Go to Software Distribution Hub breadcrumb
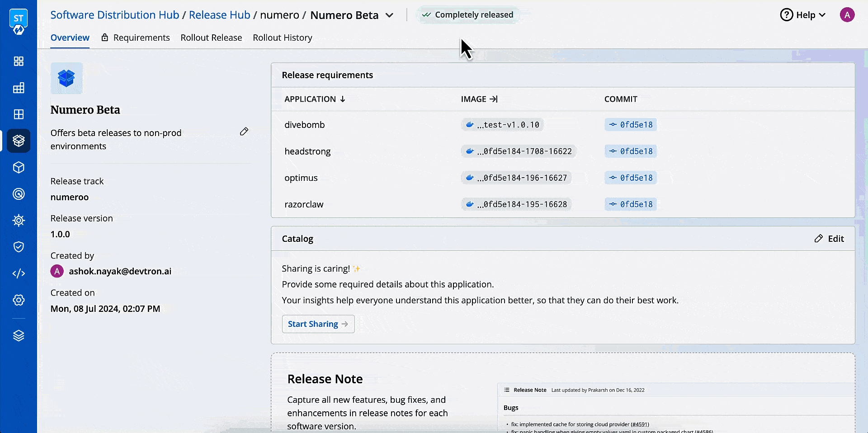 [x=115, y=15]
